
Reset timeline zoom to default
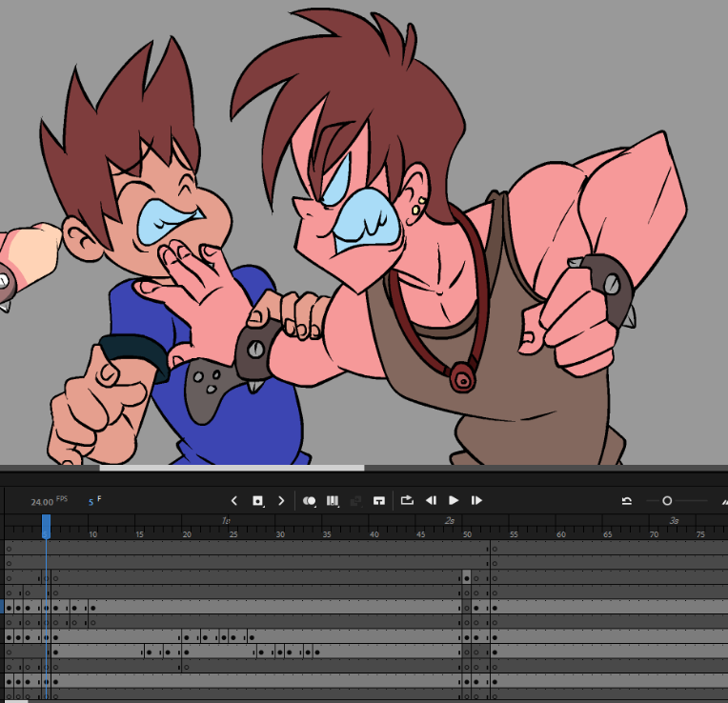pyautogui.click(x=627, y=501)
